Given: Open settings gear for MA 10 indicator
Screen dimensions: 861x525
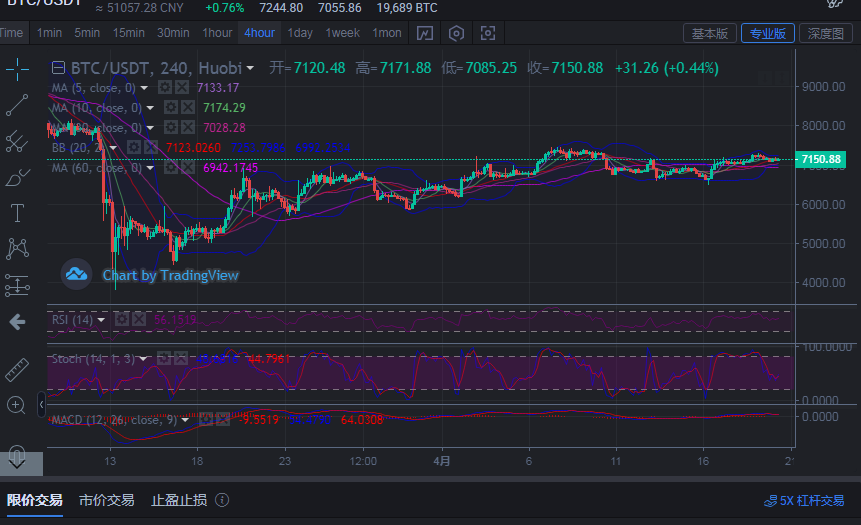Looking at the screenshot, I should (171, 108).
